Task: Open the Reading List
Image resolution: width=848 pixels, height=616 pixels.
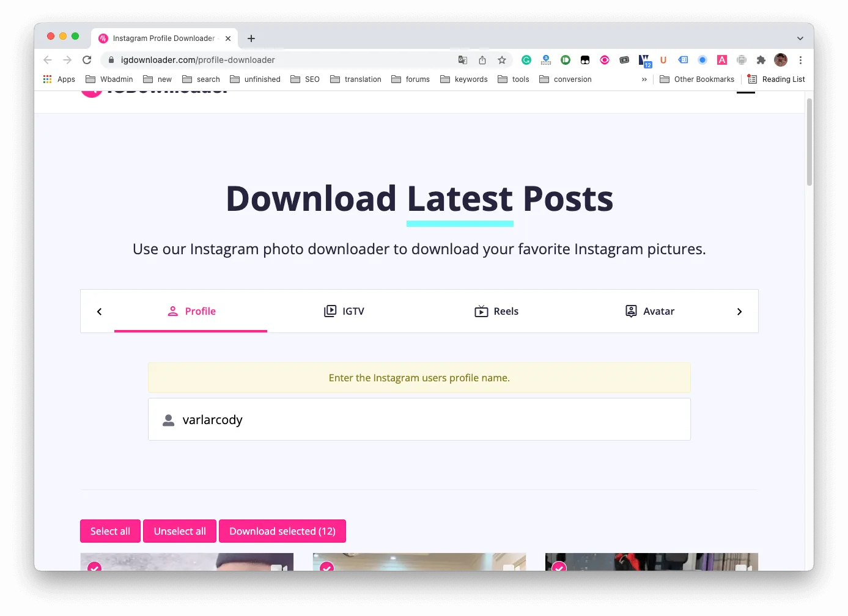Action: coord(776,79)
